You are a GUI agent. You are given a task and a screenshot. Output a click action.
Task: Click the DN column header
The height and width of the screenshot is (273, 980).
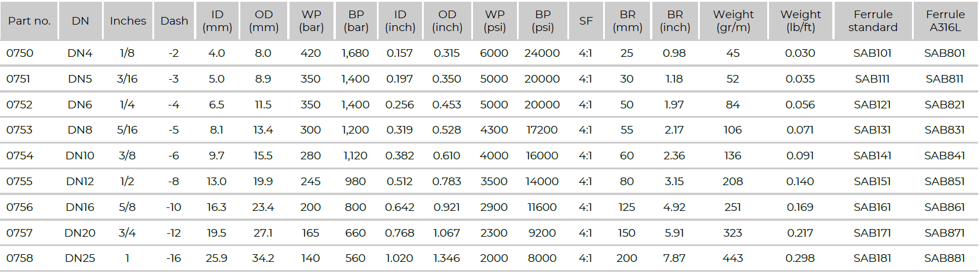point(80,21)
